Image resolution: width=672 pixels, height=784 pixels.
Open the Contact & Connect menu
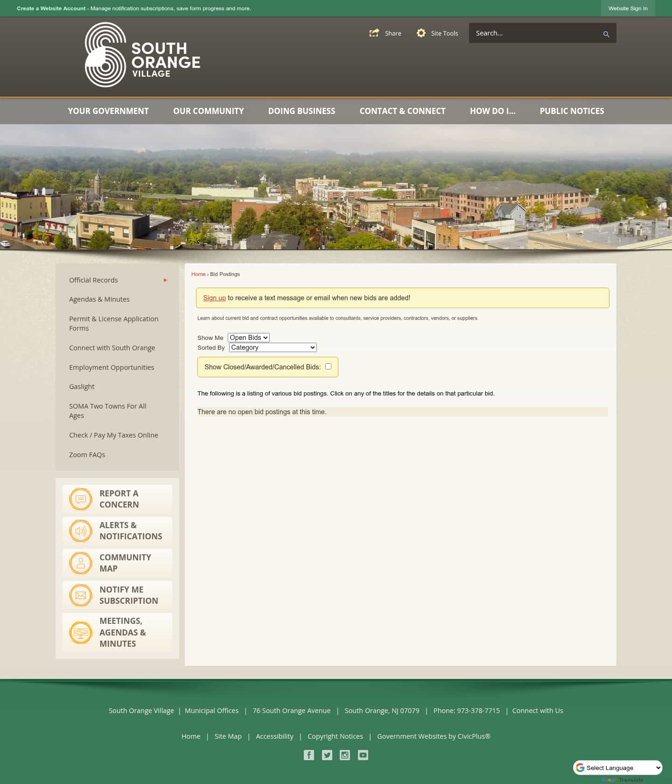pyautogui.click(x=402, y=111)
